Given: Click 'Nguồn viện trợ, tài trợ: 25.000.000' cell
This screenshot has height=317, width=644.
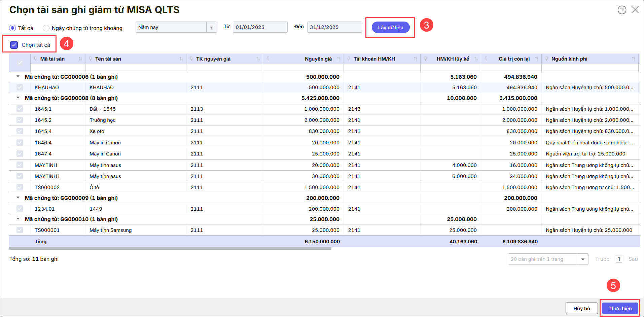Looking at the screenshot, I should click(x=585, y=154).
